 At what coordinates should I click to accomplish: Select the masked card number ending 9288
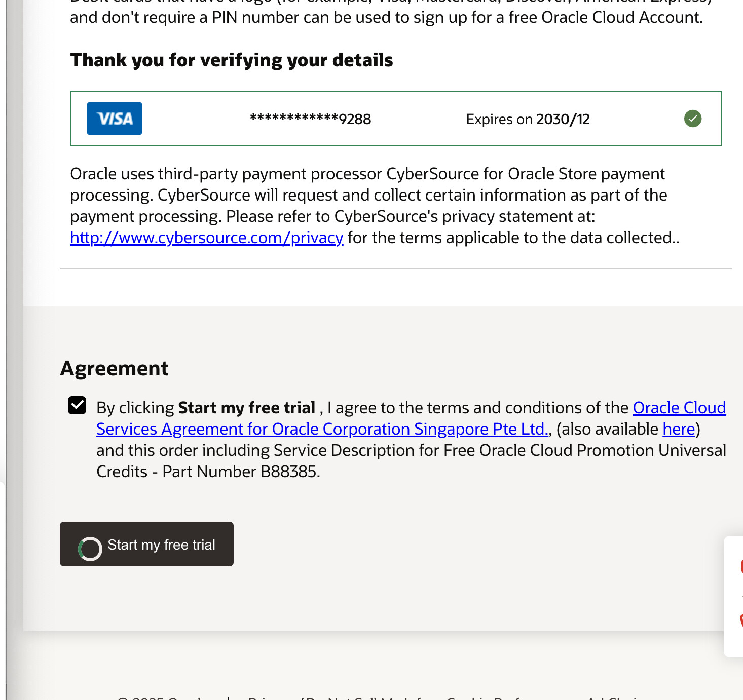click(x=311, y=119)
